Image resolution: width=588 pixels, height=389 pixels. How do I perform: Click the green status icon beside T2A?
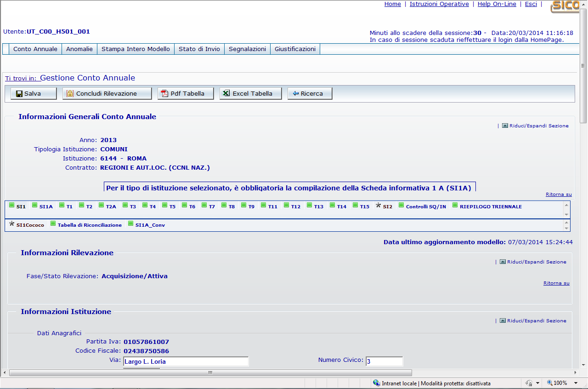click(x=102, y=205)
